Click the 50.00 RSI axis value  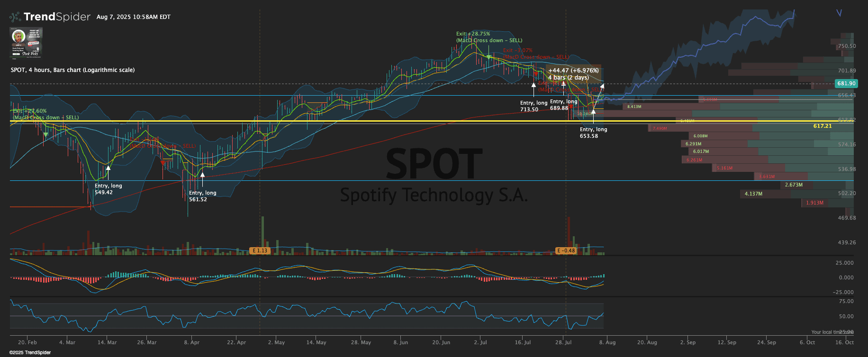point(846,316)
